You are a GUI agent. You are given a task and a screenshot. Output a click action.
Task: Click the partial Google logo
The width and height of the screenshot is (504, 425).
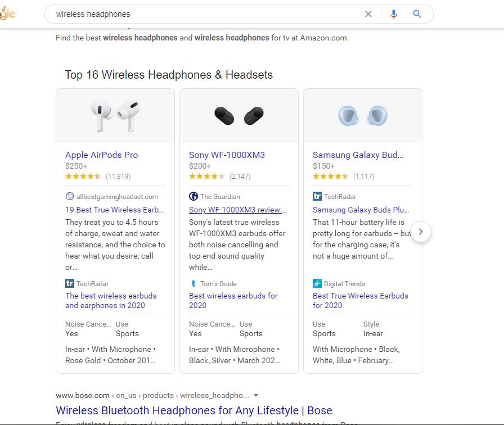pos(7,13)
